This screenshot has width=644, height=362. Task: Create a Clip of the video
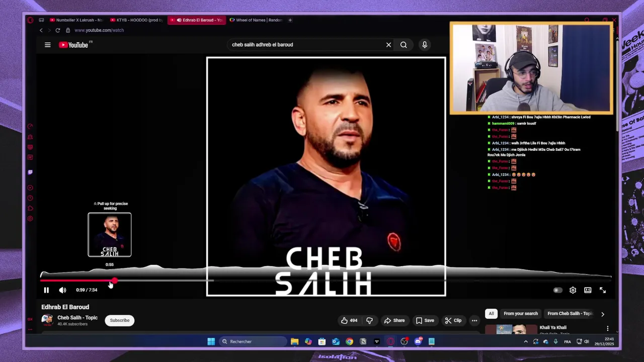click(x=453, y=320)
